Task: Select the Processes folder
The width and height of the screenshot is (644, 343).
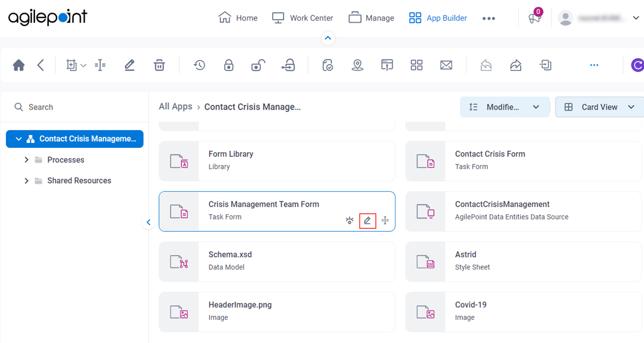Action: click(65, 160)
